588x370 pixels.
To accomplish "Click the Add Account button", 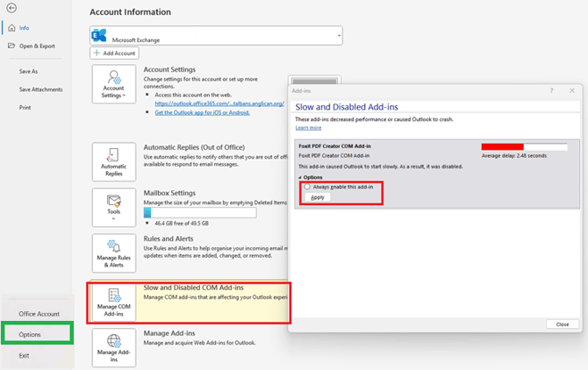I will [114, 53].
